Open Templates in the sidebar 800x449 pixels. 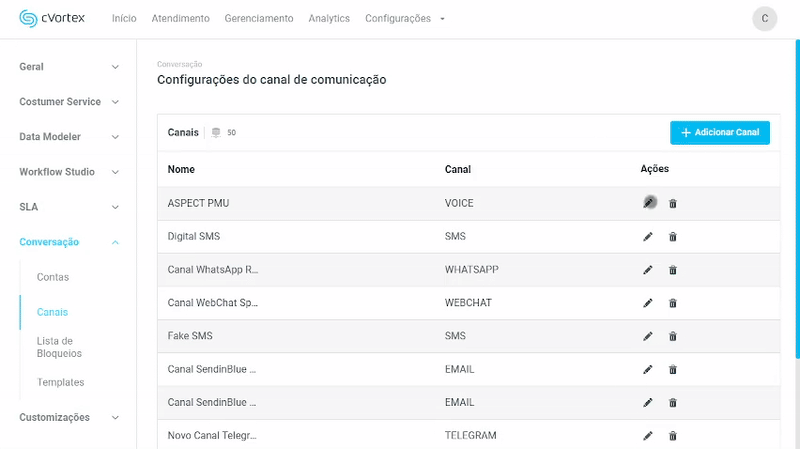[60, 382]
